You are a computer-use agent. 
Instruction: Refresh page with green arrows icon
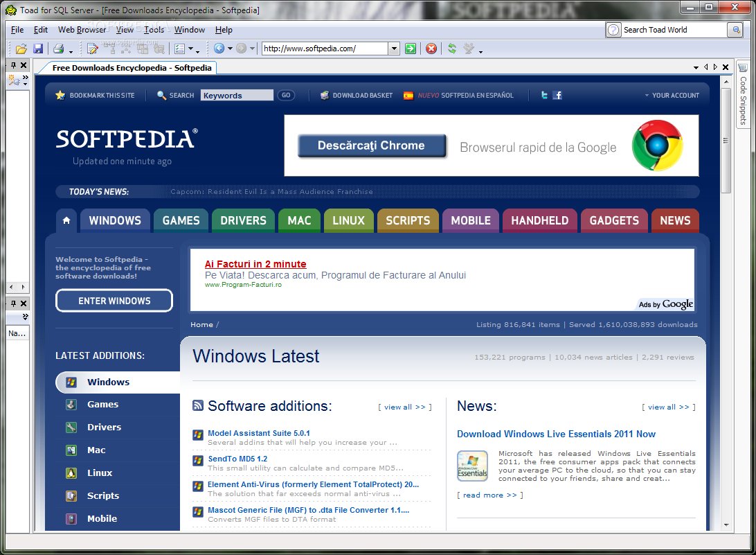pyautogui.click(x=452, y=49)
